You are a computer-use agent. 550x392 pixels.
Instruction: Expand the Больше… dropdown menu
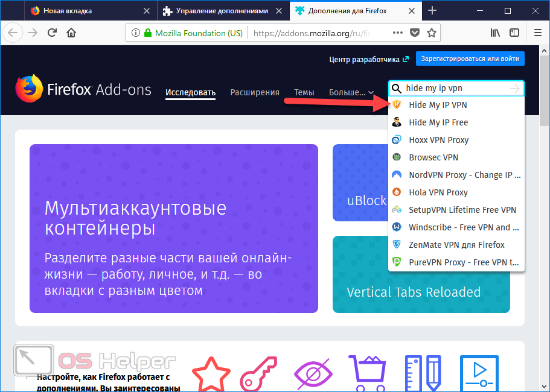(351, 92)
